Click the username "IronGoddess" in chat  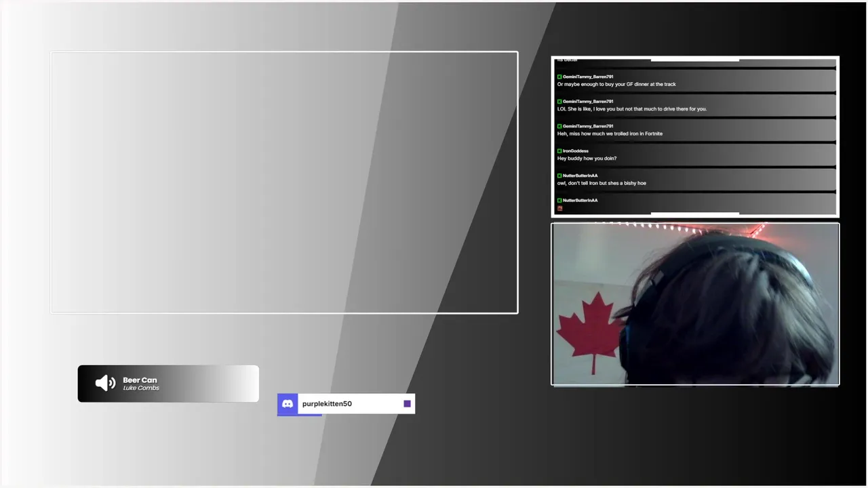click(x=576, y=151)
